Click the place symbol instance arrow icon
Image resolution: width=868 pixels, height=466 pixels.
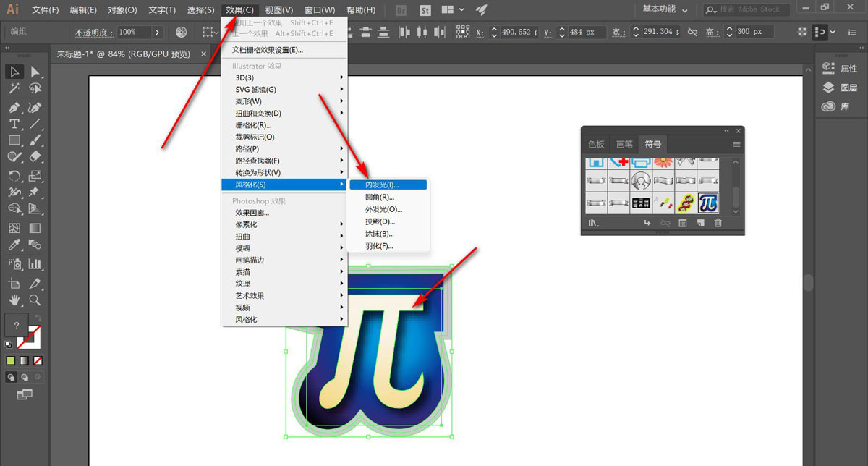click(x=647, y=224)
